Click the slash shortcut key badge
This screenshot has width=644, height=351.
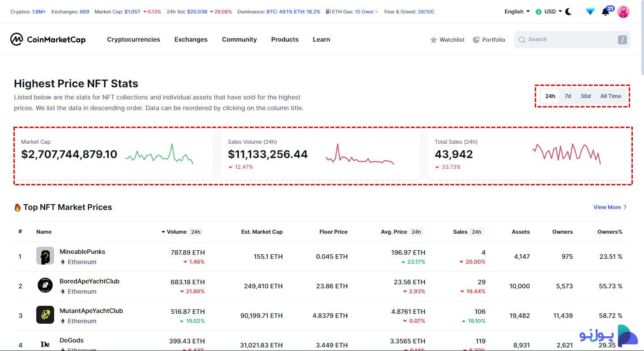[x=622, y=40]
